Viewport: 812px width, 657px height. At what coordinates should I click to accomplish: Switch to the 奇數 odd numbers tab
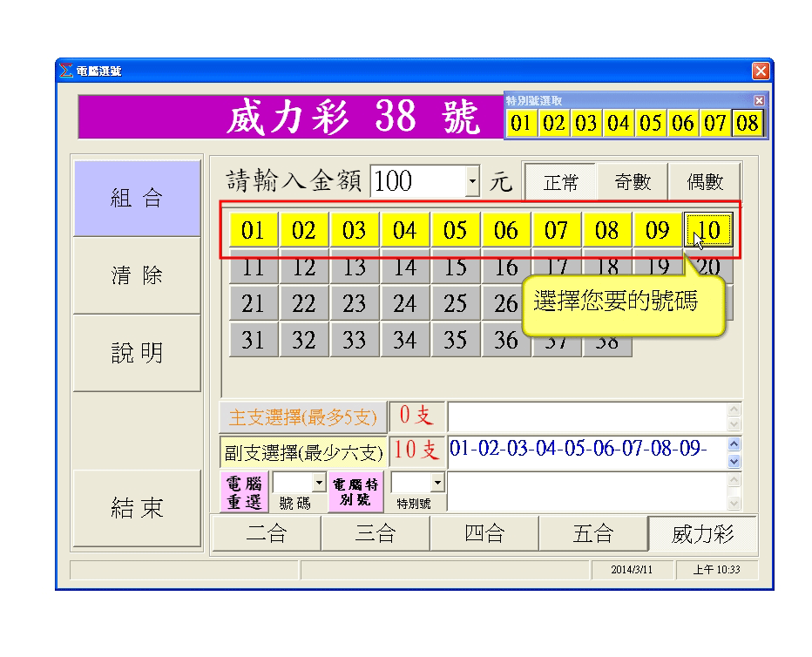pos(633,181)
